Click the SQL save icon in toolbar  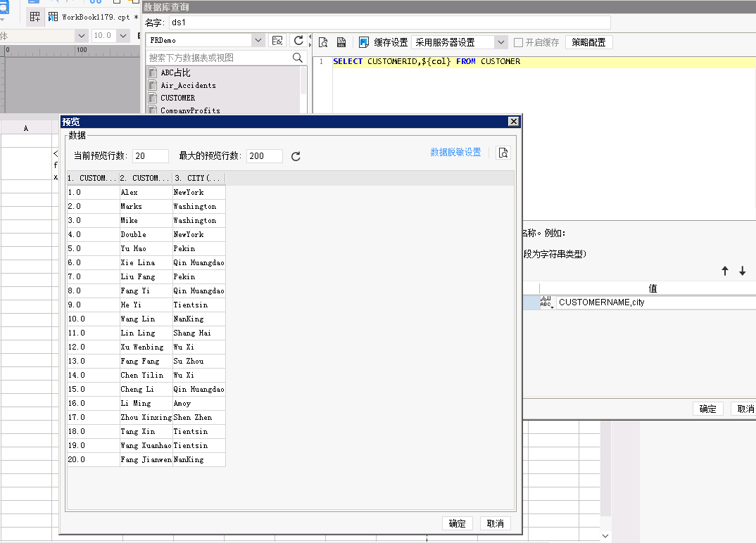click(x=341, y=42)
